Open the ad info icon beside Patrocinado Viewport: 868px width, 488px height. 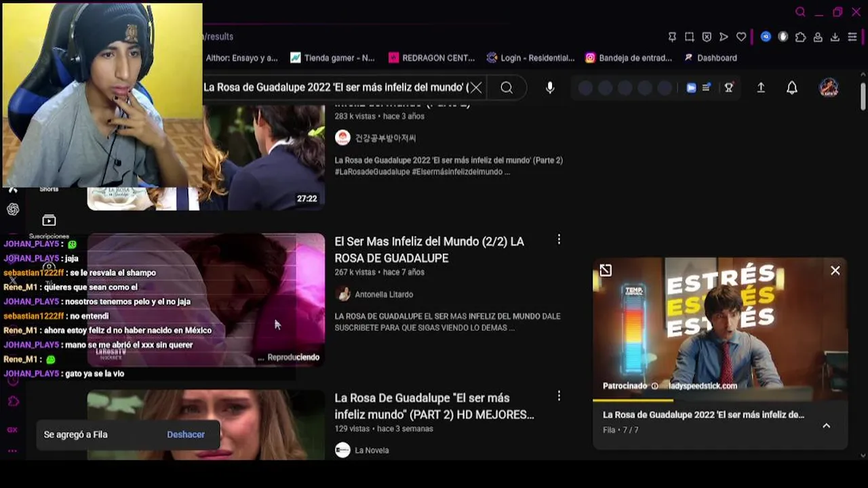(654, 386)
